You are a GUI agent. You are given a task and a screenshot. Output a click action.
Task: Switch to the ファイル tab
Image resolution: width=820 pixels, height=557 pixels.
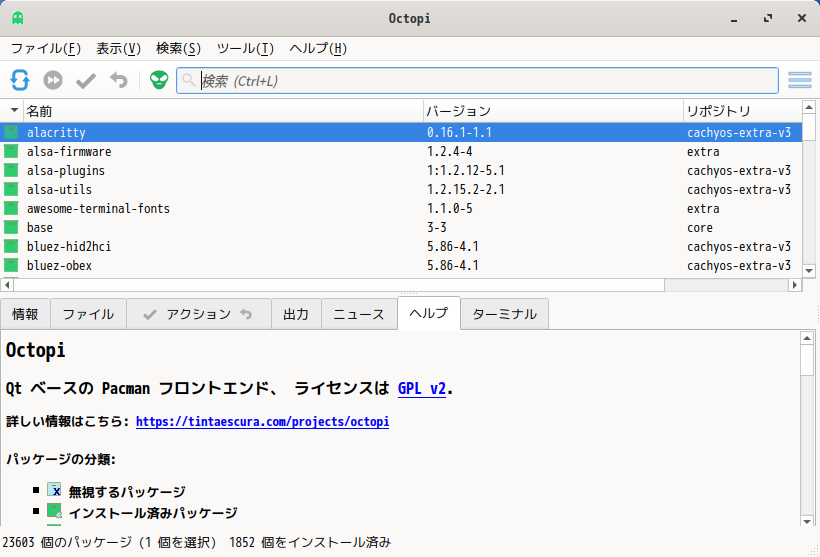click(x=88, y=314)
